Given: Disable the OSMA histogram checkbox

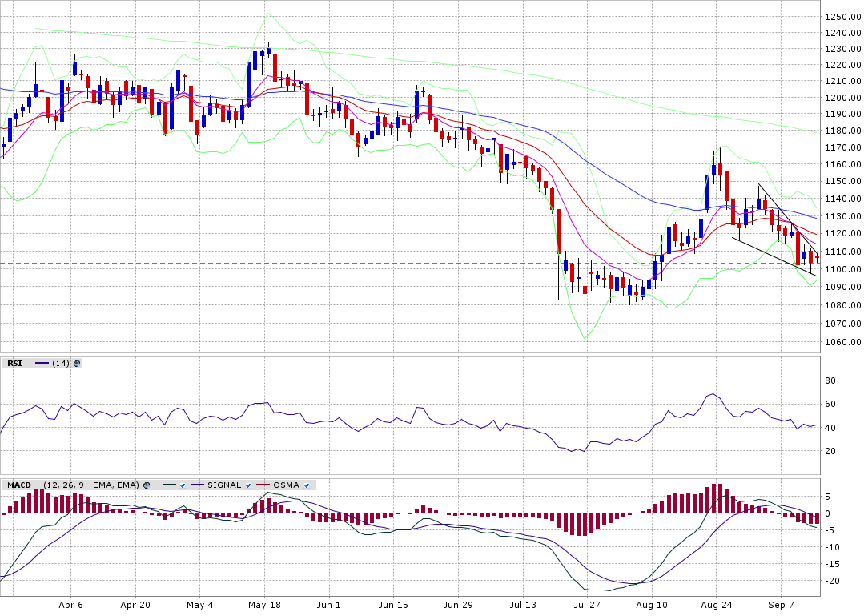Looking at the screenshot, I should tap(306, 485).
